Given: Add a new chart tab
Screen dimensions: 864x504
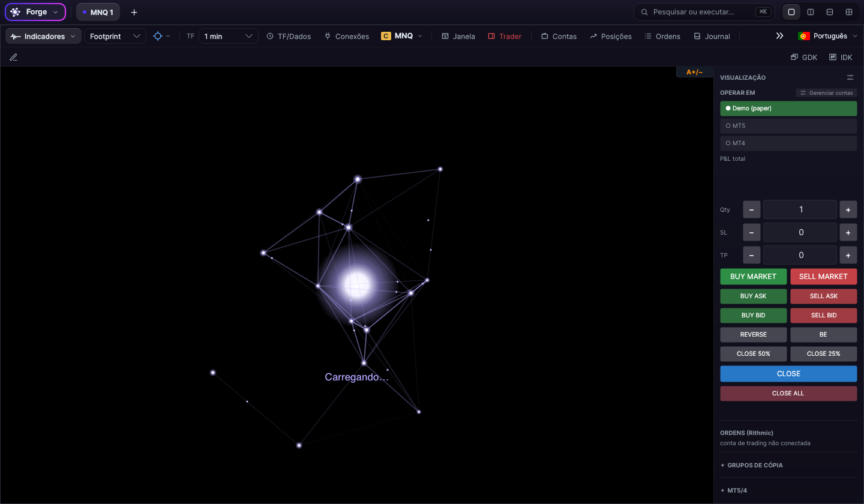Looking at the screenshot, I should tap(134, 12).
